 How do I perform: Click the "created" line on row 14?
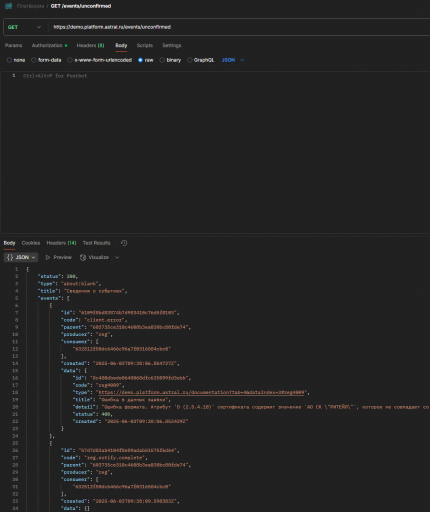click(x=120, y=363)
